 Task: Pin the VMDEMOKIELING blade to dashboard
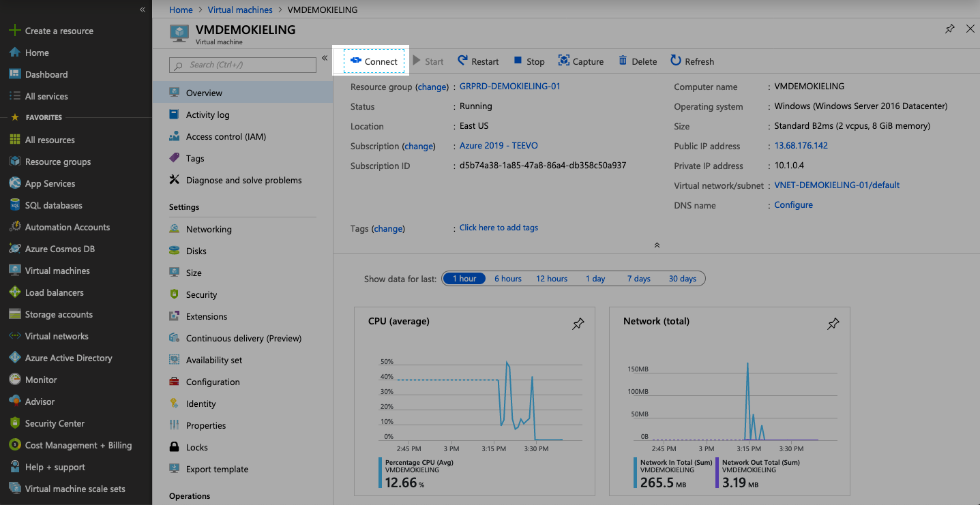click(x=949, y=29)
